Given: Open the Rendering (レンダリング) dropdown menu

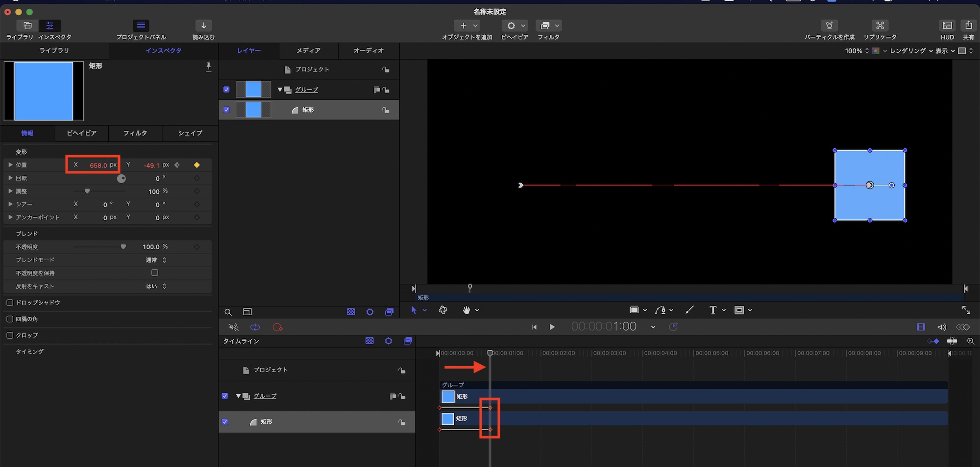Looking at the screenshot, I should (x=910, y=51).
